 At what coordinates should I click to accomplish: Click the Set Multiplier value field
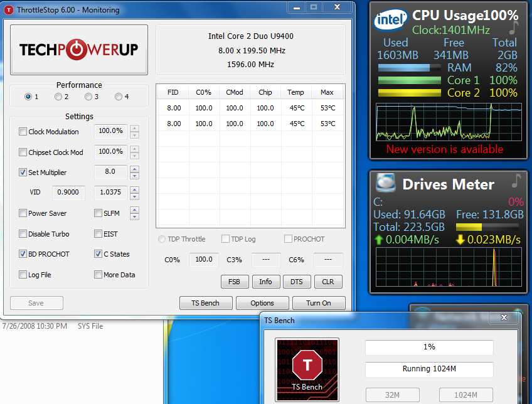coord(110,172)
